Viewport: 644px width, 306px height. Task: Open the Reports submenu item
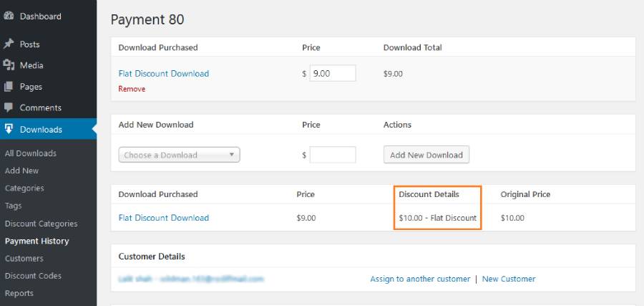point(19,293)
